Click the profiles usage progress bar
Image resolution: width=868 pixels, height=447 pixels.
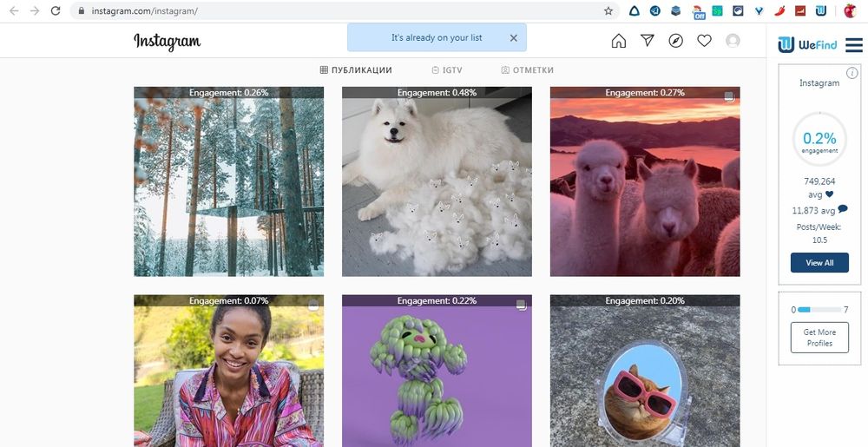(x=819, y=310)
